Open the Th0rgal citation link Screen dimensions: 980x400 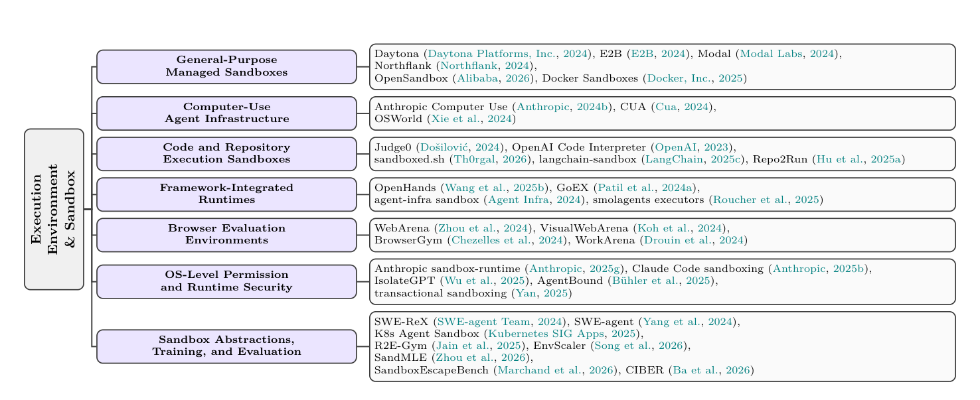(474, 159)
